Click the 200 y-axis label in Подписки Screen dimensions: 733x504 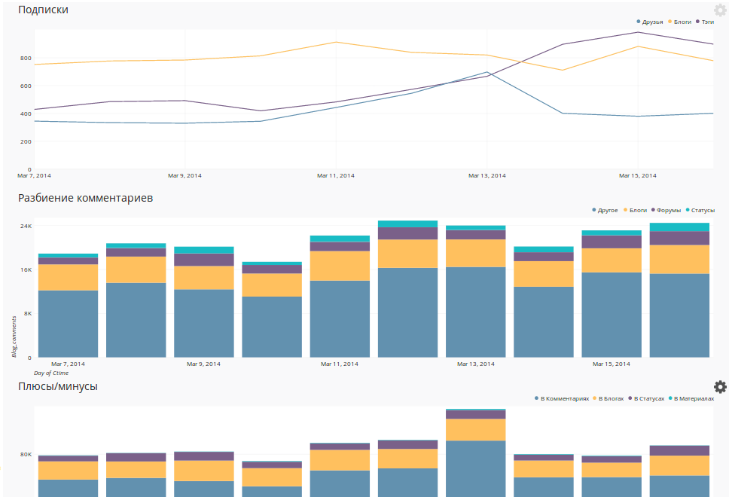pos(26,142)
